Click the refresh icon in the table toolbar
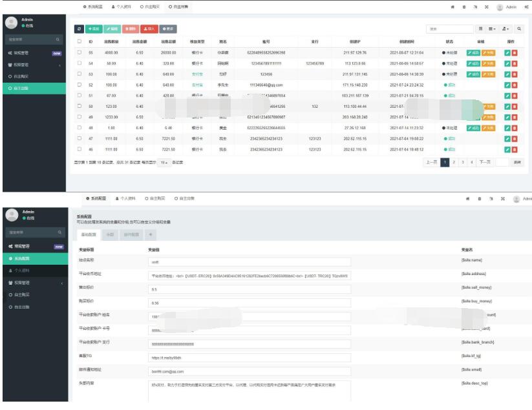The width and height of the screenshot is (532, 410). 80,30
